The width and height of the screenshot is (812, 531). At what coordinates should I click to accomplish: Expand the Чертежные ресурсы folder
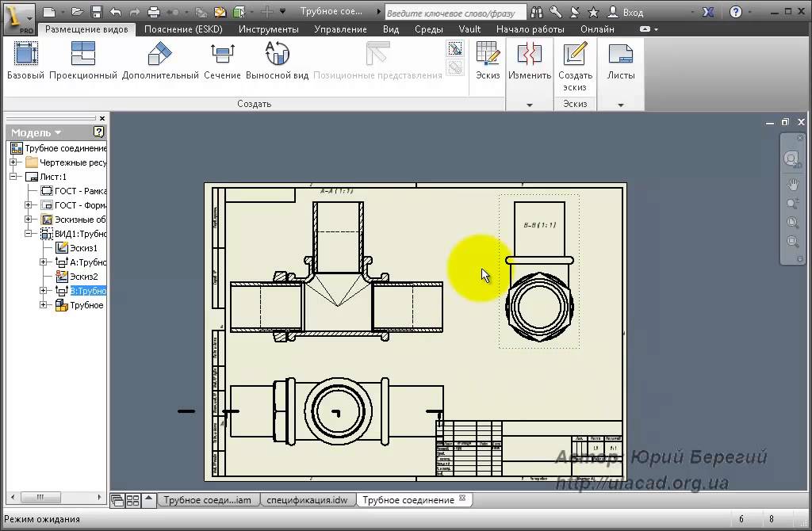14,162
